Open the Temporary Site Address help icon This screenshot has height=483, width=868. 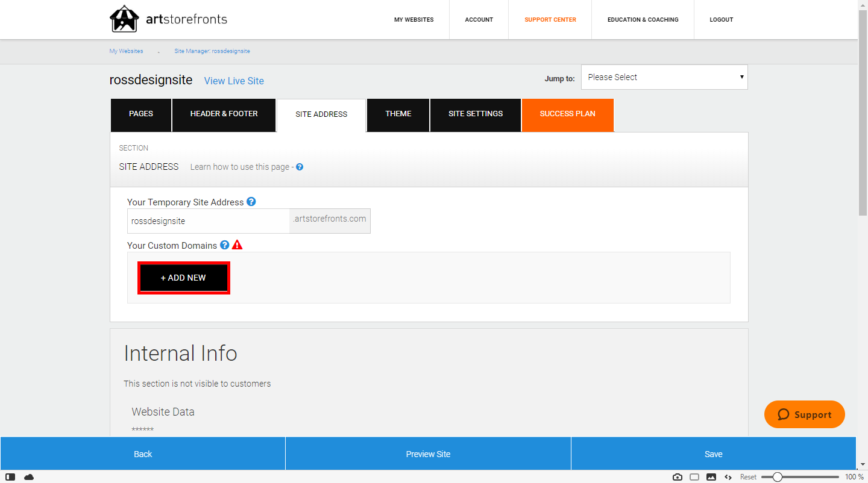point(251,202)
